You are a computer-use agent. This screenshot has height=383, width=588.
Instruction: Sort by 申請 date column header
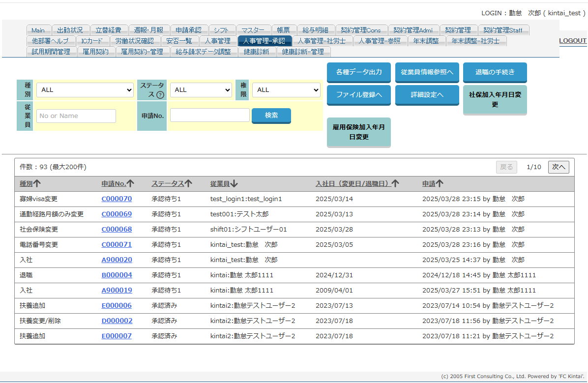(x=433, y=183)
